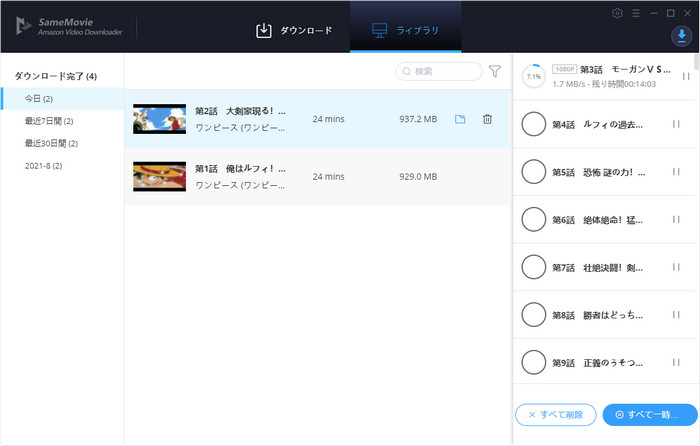Click the 第7話 progress circle
This screenshot has height=446, width=700.
coord(534,267)
